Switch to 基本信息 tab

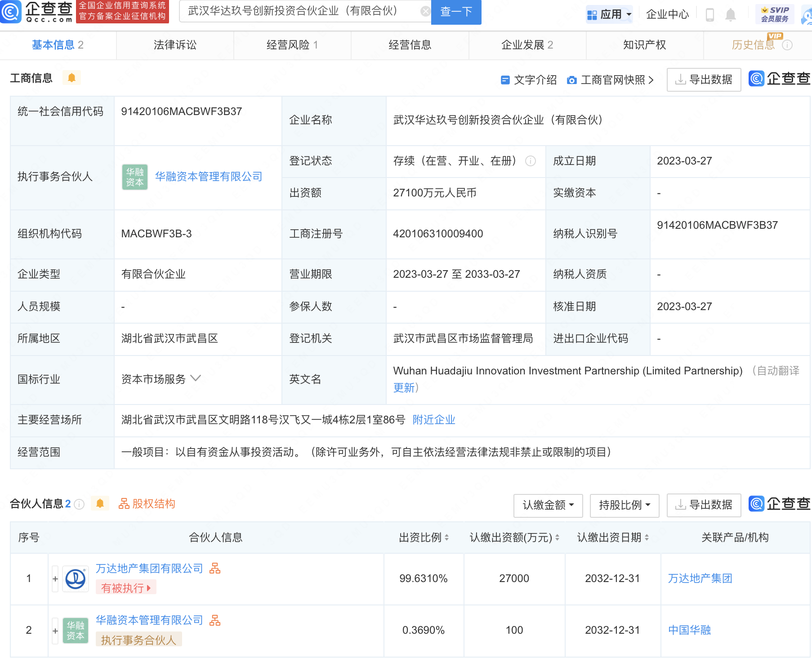(x=58, y=45)
